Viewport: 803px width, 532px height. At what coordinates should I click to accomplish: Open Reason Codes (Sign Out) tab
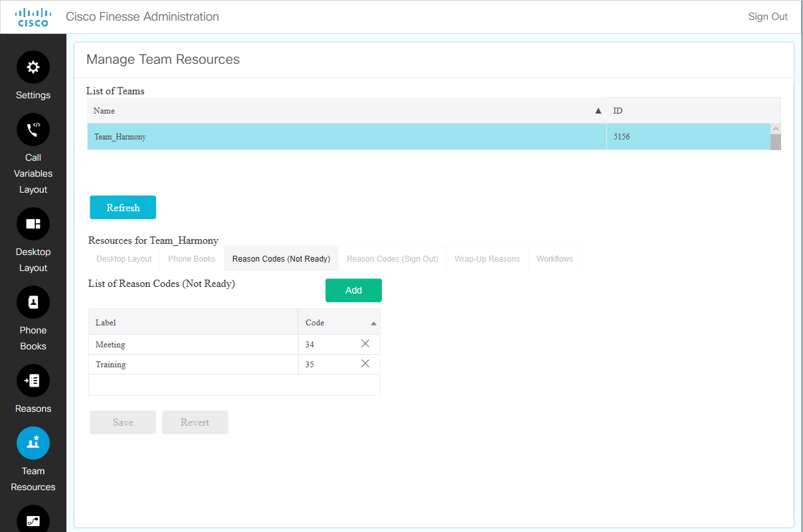click(x=393, y=259)
